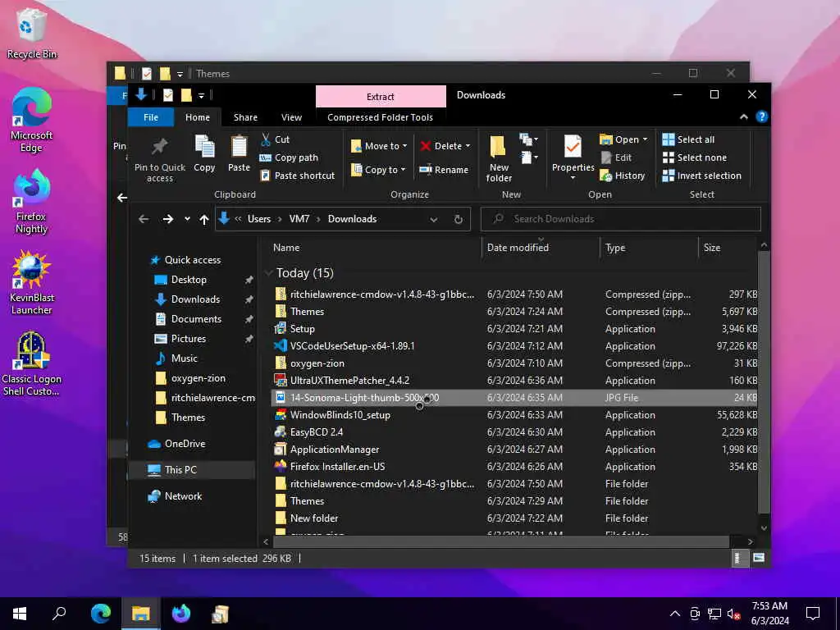Screen dimensions: 840x630
Task: Click the Copy path option
Action: point(289,157)
